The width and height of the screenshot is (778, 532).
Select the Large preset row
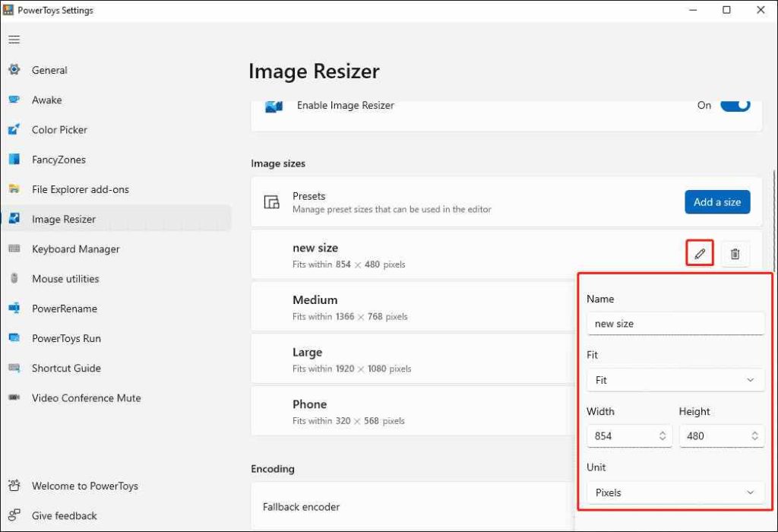point(413,359)
